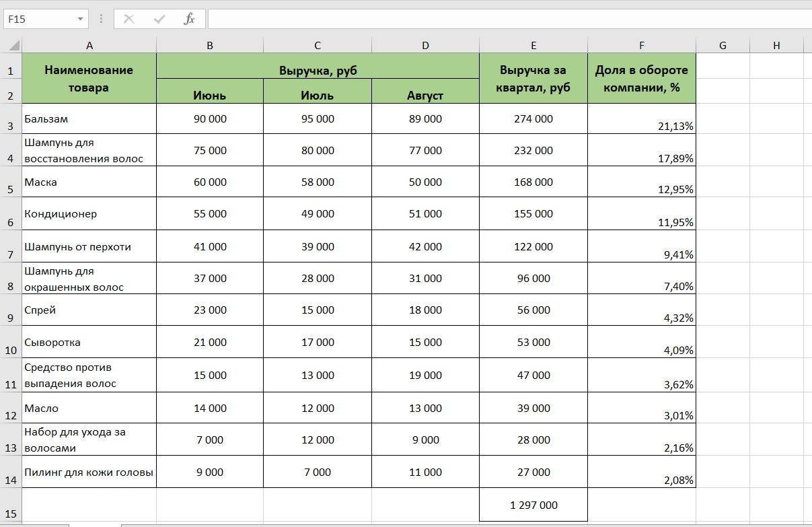The image size is (812, 527).
Task: Select column C header
Action: (x=318, y=46)
